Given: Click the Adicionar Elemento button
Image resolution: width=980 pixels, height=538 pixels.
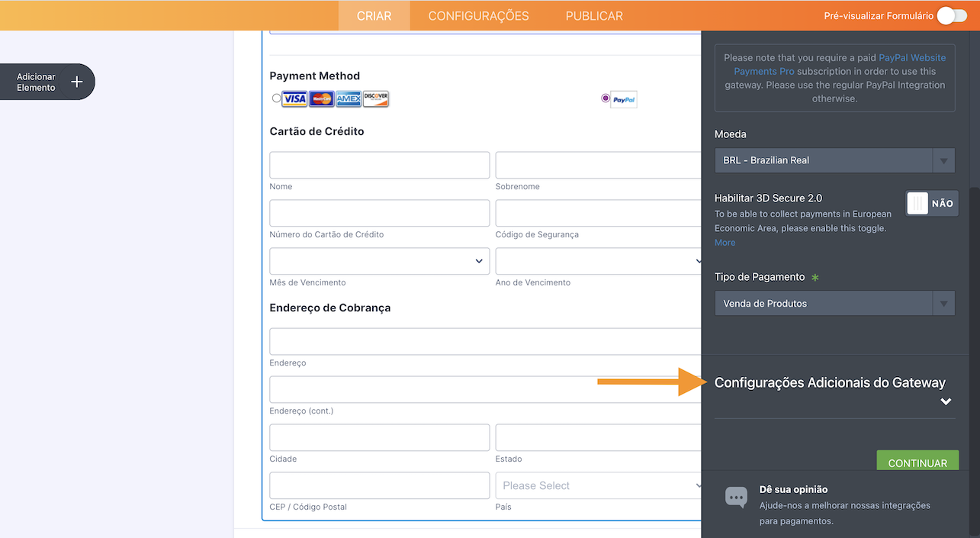Looking at the screenshot, I should [47, 82].
